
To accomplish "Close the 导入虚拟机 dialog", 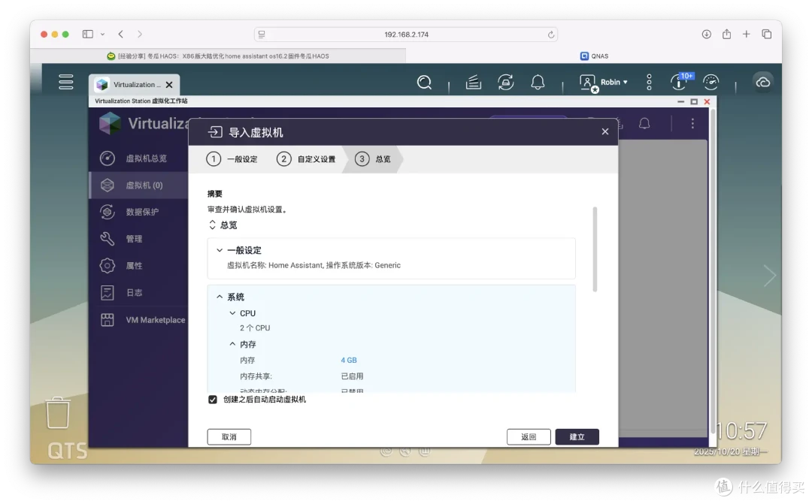I will pos(604,131).
